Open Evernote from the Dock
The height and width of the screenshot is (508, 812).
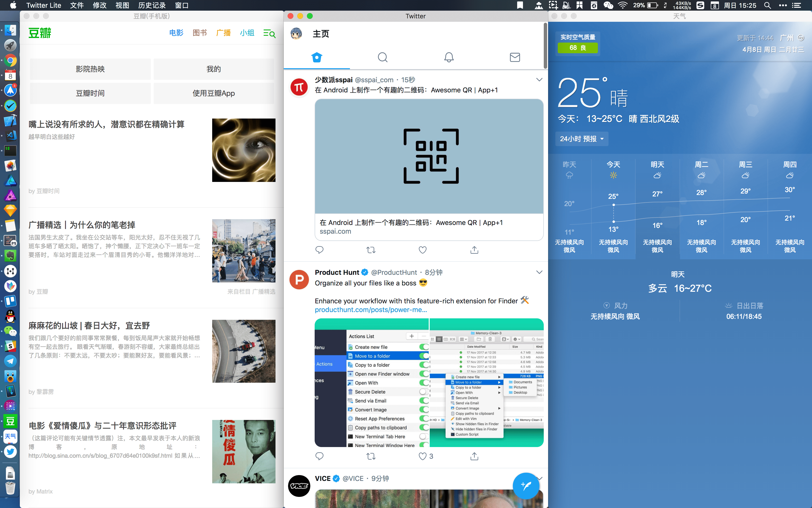(x=10, y=256)
